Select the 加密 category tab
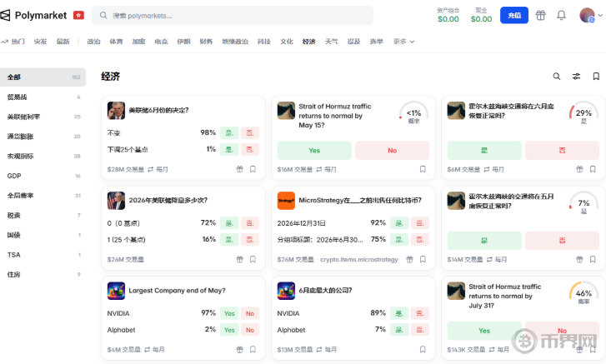606x364 pixels. (138, 42)
